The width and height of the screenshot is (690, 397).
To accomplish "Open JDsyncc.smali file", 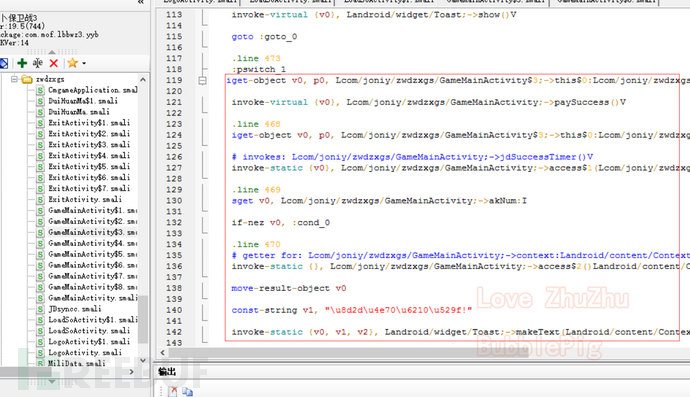I will tap(75, 309).
